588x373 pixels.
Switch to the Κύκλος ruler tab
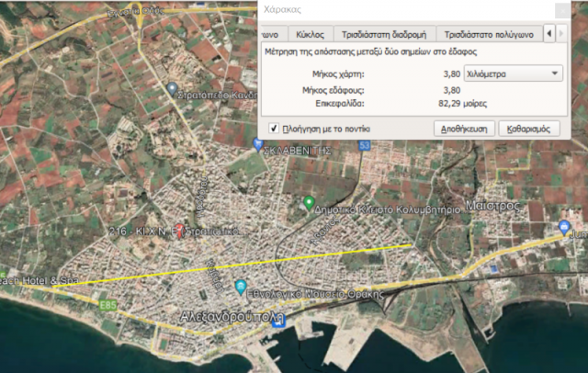click(x=311, y=35)
